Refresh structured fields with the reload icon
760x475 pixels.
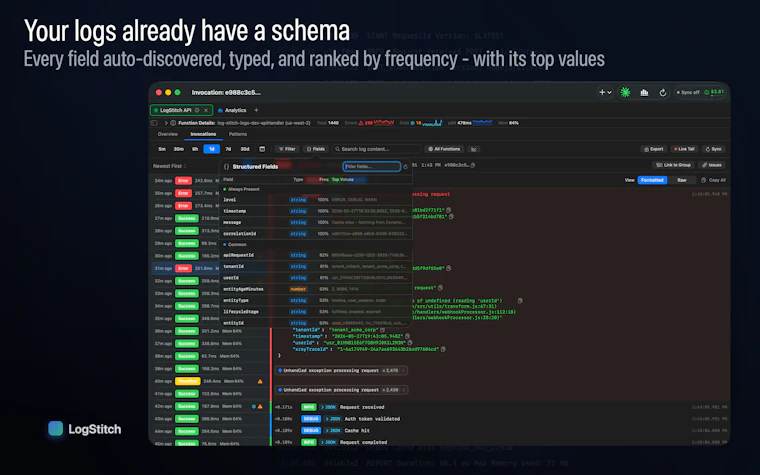click(406, 166)
